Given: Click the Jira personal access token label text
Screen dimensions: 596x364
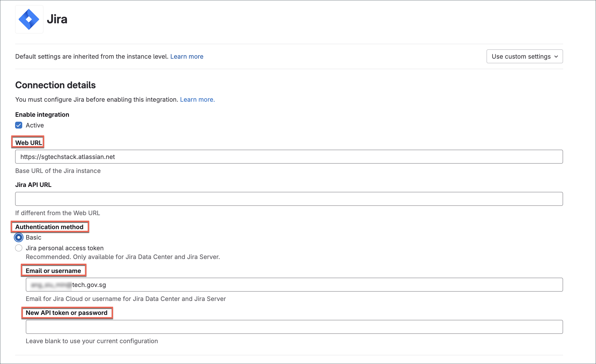Looking at the screenshot, I should (x=65, y=248).
